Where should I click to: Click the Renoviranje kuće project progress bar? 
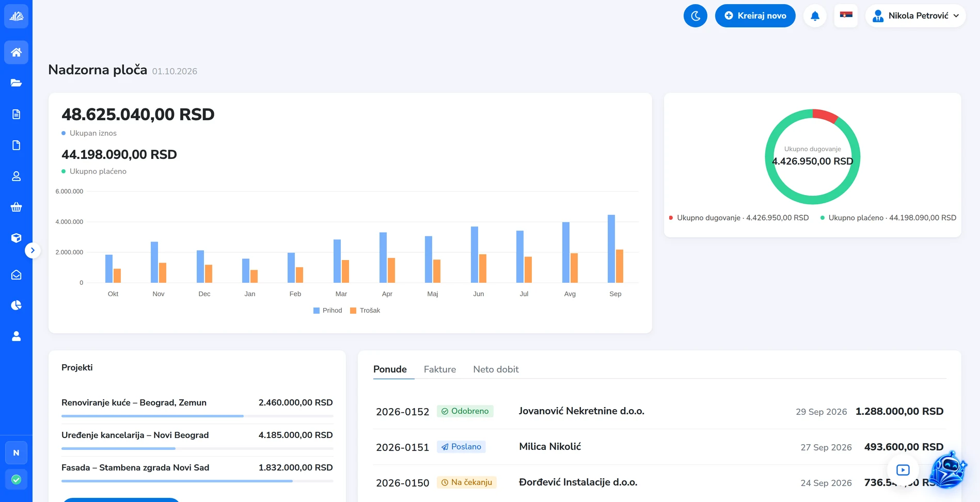(x=197, y=416)
